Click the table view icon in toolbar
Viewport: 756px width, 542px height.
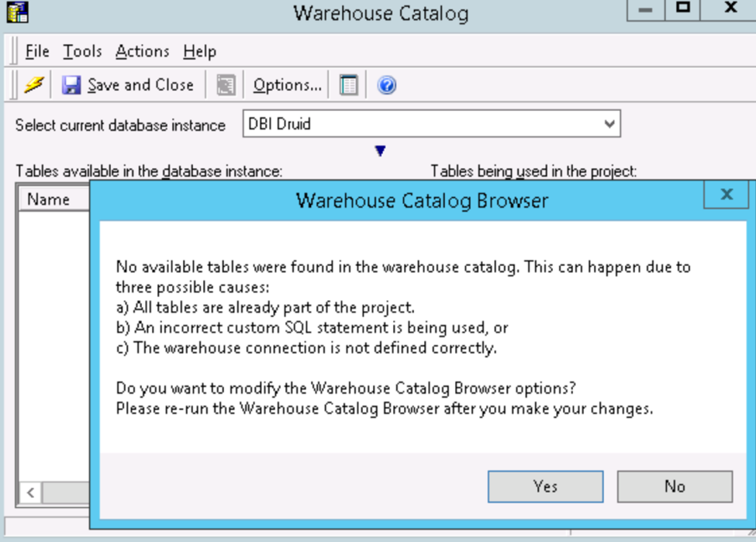[349, 85]
